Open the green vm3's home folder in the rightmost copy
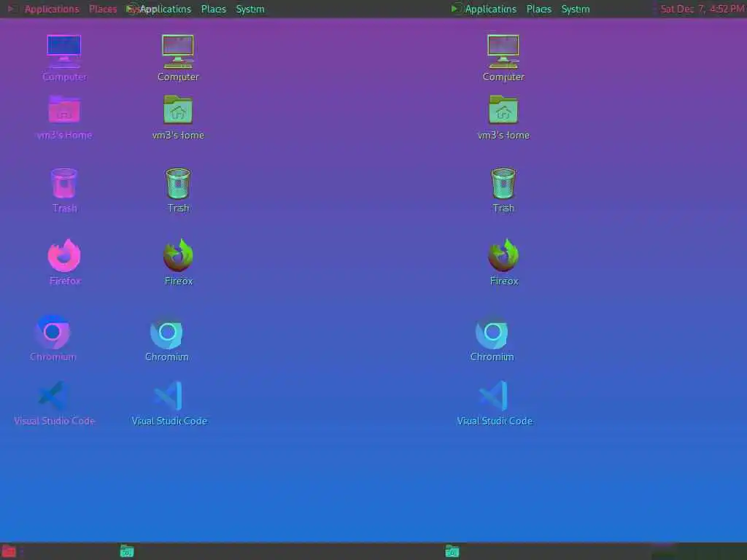 [503, 109]
